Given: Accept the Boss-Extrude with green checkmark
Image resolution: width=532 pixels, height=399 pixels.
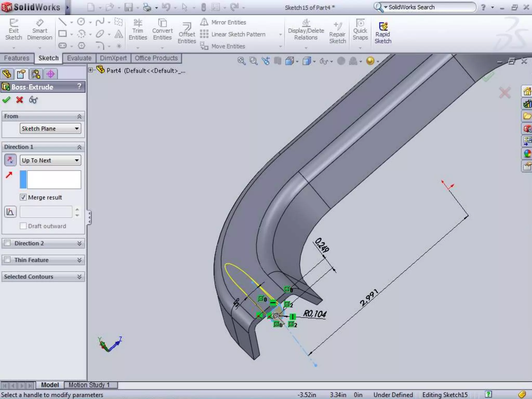Looking at the screenshot, I should coord(6,100).
